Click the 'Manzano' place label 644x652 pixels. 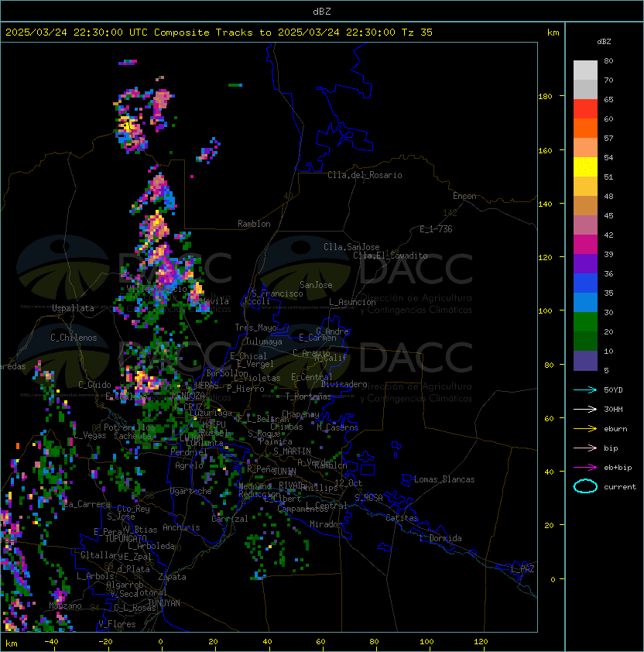pyautogui.click(x=65, y=606)
